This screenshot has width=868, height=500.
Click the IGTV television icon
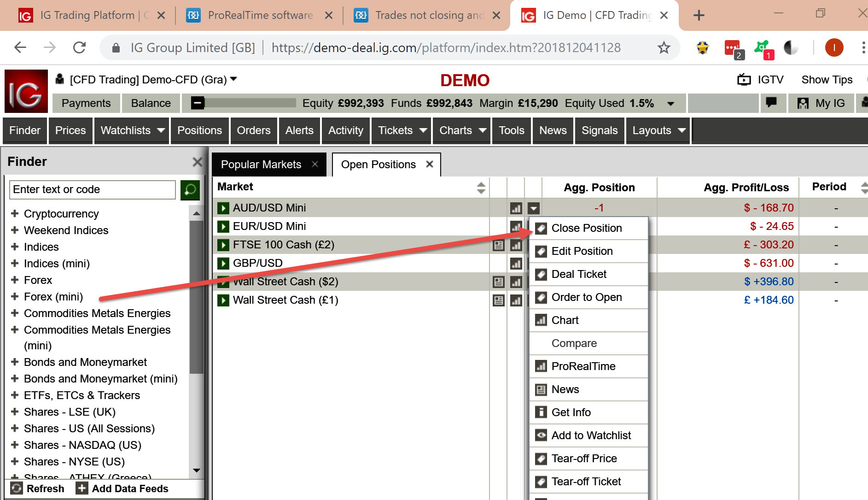(744, 80)
